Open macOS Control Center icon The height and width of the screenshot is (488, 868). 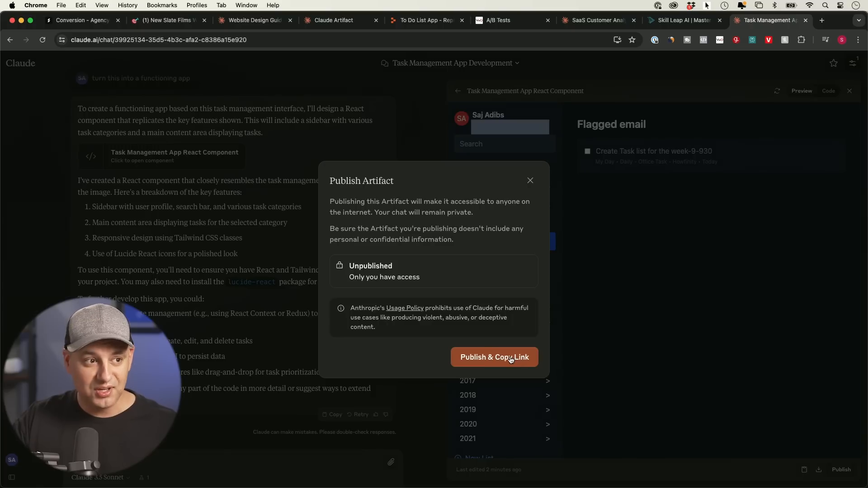tap(840, 5)
